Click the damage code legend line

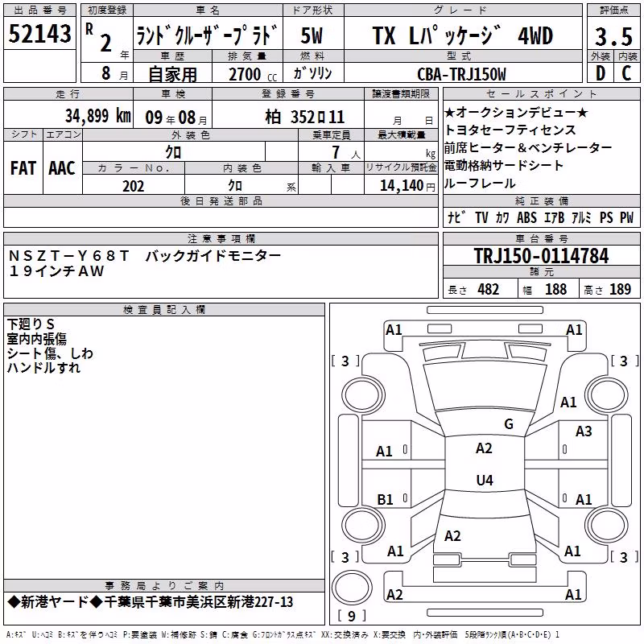pos(283,635)
